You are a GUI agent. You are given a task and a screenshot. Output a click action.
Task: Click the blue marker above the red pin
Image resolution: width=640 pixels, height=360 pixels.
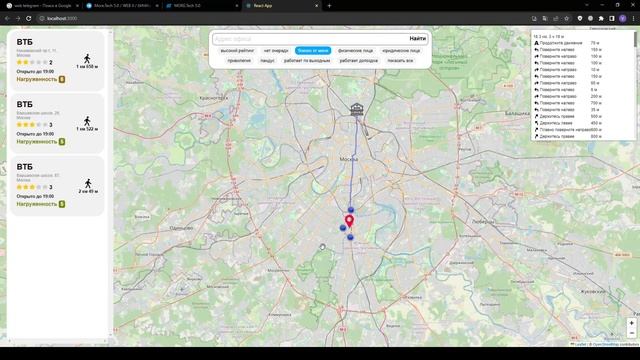(x=351, y=210)
